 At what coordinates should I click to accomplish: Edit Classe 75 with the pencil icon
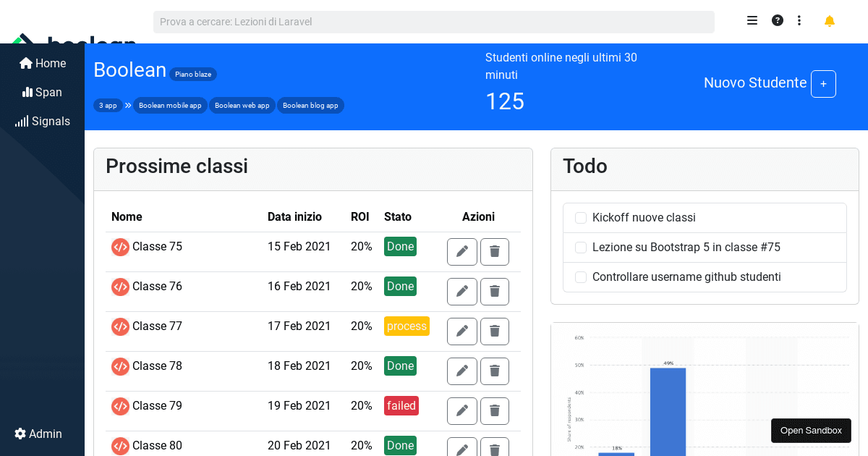[461, 251]
